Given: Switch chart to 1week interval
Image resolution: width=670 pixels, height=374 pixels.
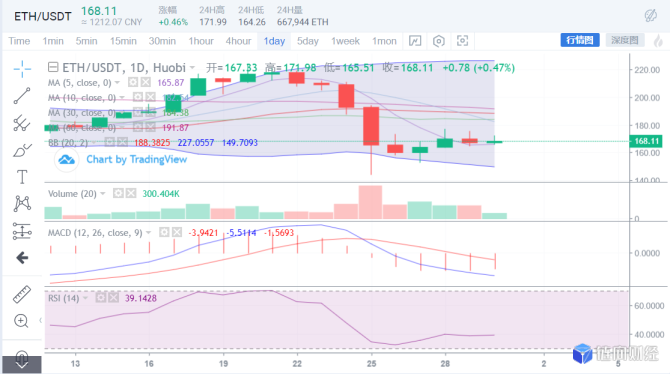Looking at the screenshot, I should pyautogui.click(x=345, y=41).
